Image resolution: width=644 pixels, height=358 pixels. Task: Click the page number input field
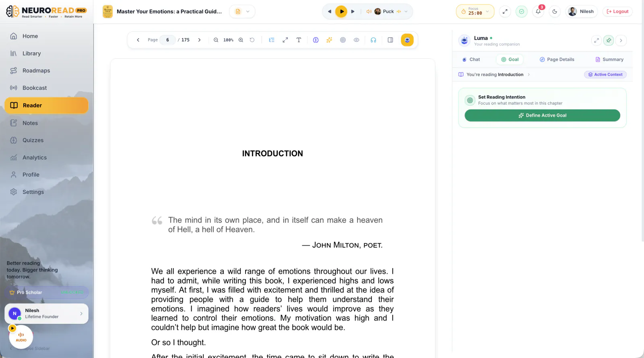pos(167,40)
